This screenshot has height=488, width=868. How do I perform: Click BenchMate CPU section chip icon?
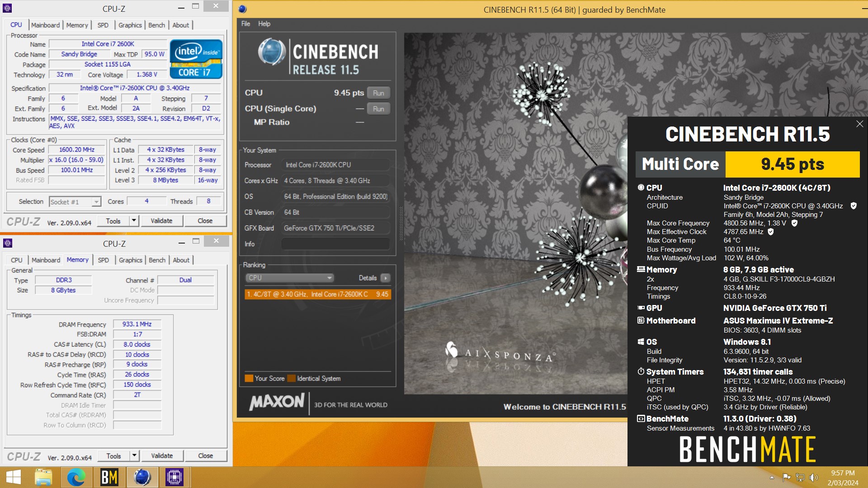tap(641, 187)
